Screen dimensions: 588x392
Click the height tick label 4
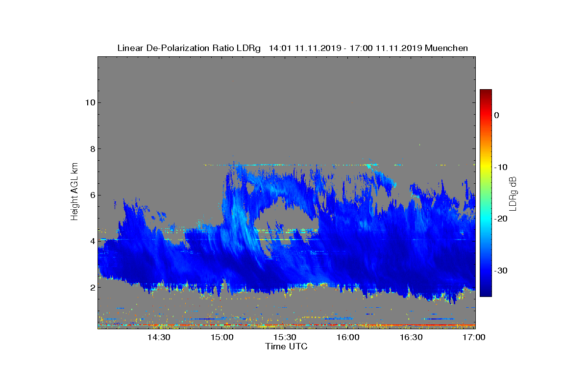pyautogui.click(x=92, y=241)
